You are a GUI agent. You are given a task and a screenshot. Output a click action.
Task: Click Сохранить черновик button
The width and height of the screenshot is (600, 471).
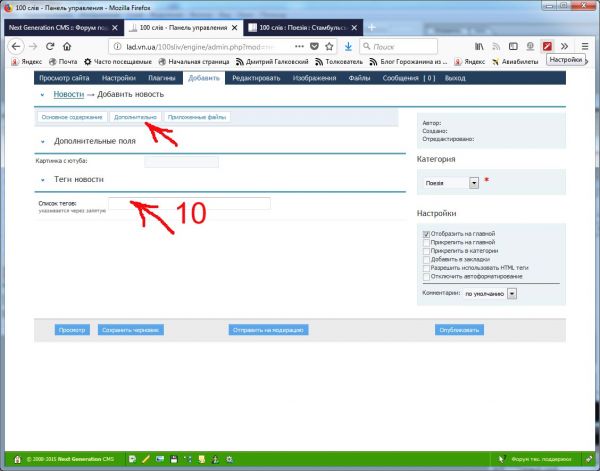[x=131, y=330]
